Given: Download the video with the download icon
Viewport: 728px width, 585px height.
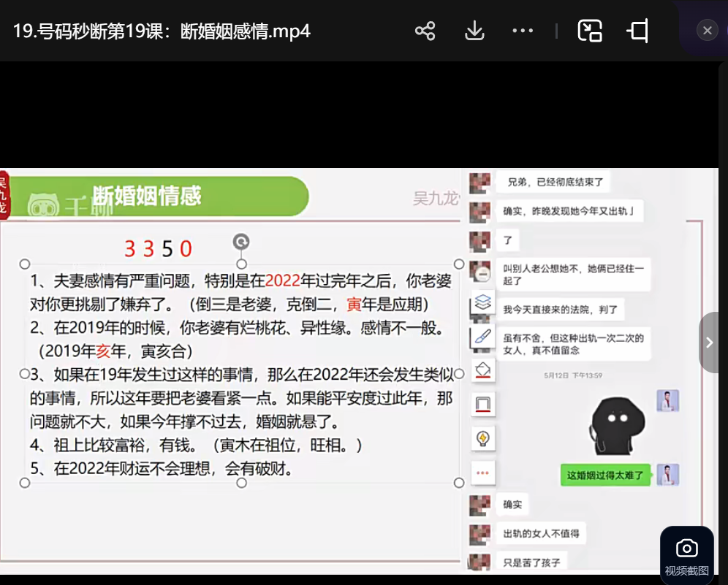Looking at the screenshot, I should tap(474, 31).
